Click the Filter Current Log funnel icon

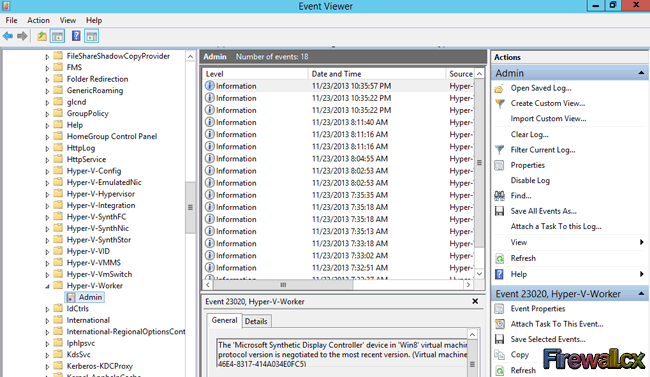500,150
